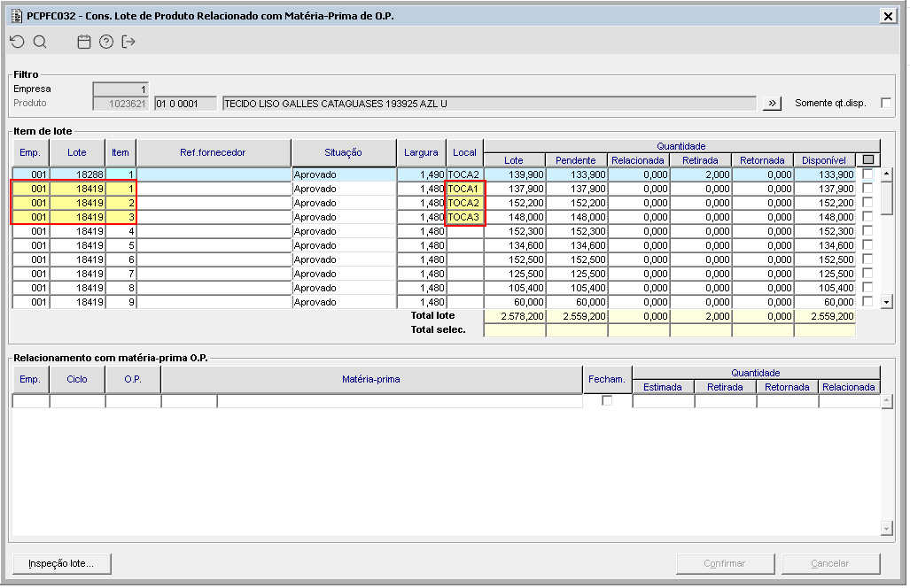Click the exit door toolbar icon
This screenshot has width=910, height=588.
coord(128,42)
